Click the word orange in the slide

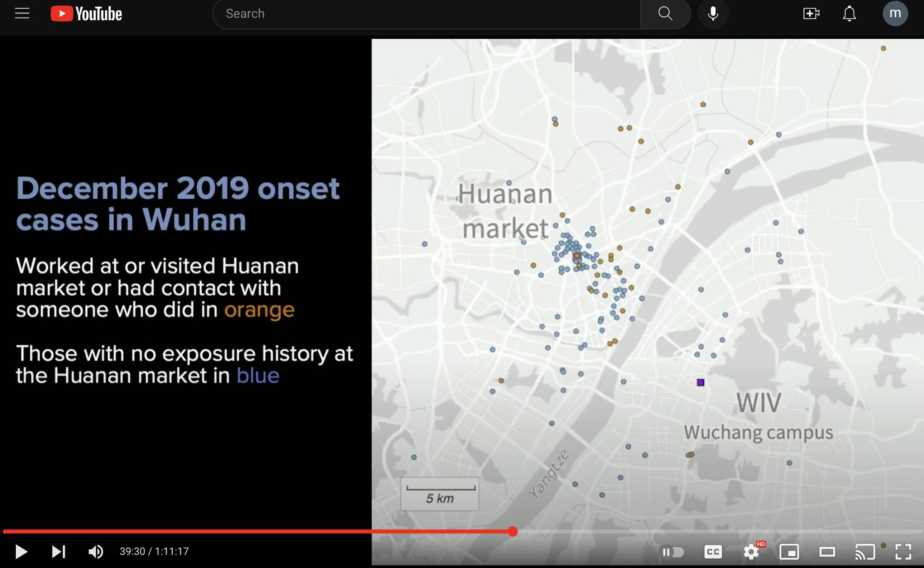coord(259,310)
